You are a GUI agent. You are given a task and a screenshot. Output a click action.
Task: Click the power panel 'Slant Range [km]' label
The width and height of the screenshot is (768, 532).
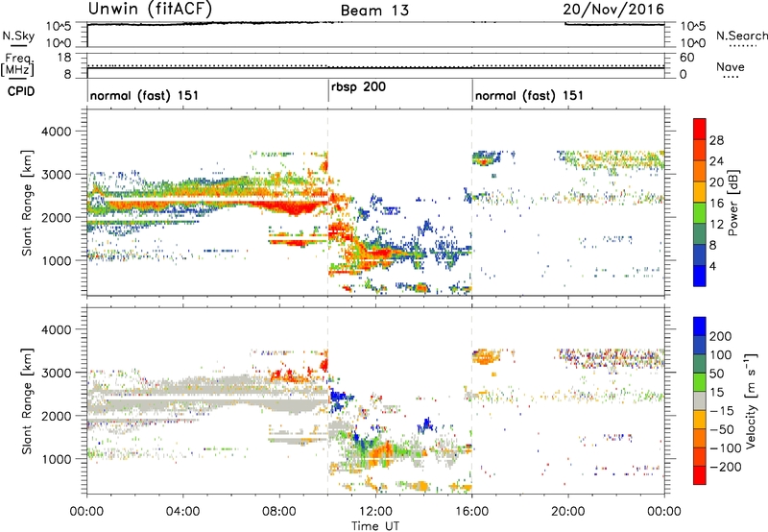[x=27, y=203]
